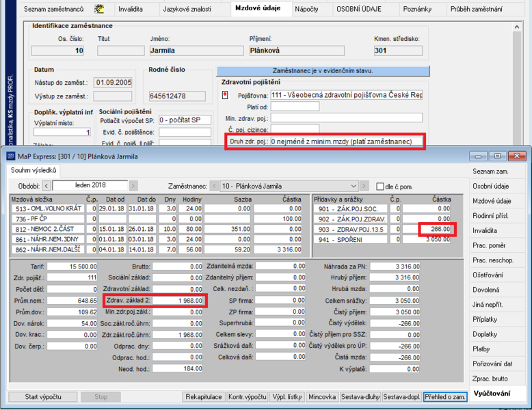
Task: Click the MaP Express window title icon
Action: [x=11, y=156]
